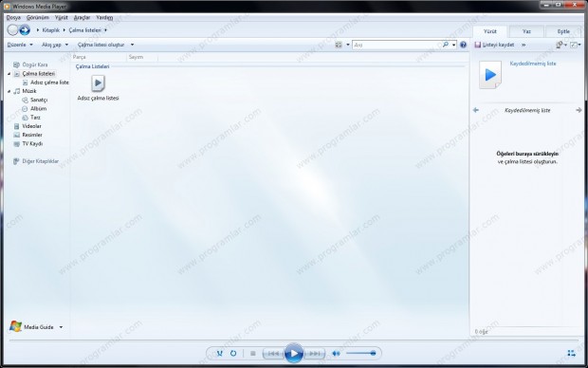Click the seek bar above playback controls
The height and width of the screenshot is (368, 588).
coord(293,340)
